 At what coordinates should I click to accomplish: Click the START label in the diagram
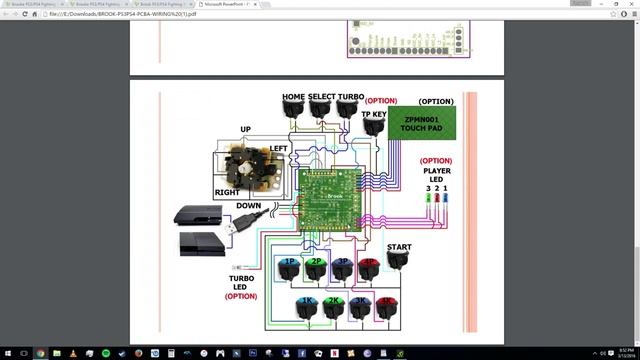(399, 247)
